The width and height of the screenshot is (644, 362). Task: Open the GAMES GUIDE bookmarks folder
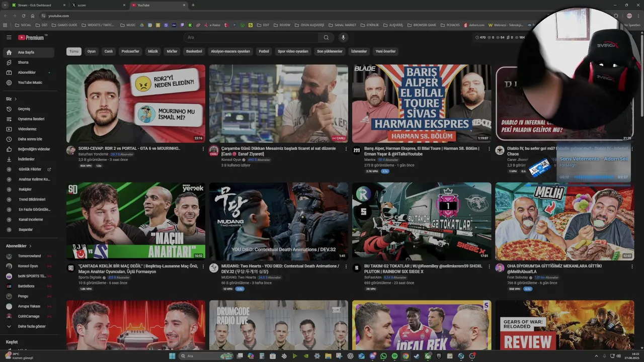[64, 25]
